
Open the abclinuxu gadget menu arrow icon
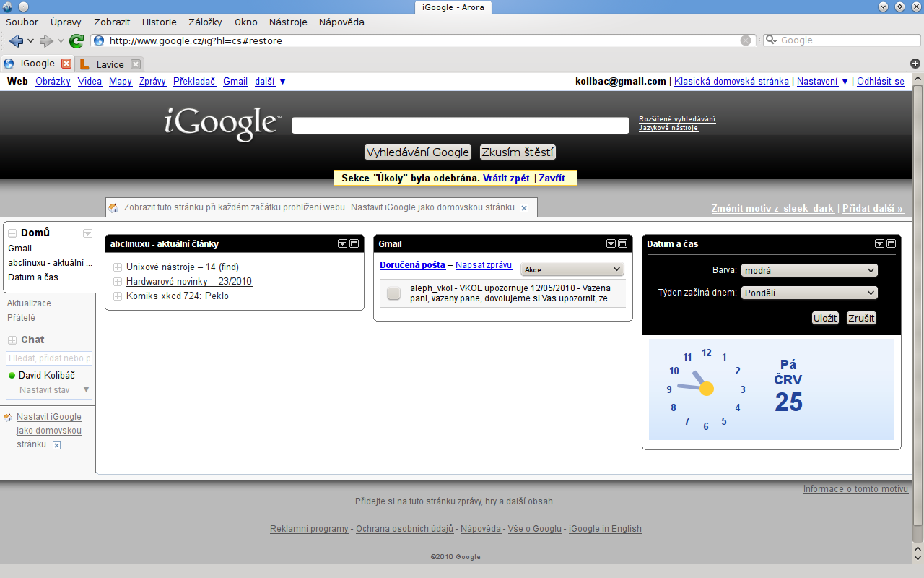[x=343, y=244]
